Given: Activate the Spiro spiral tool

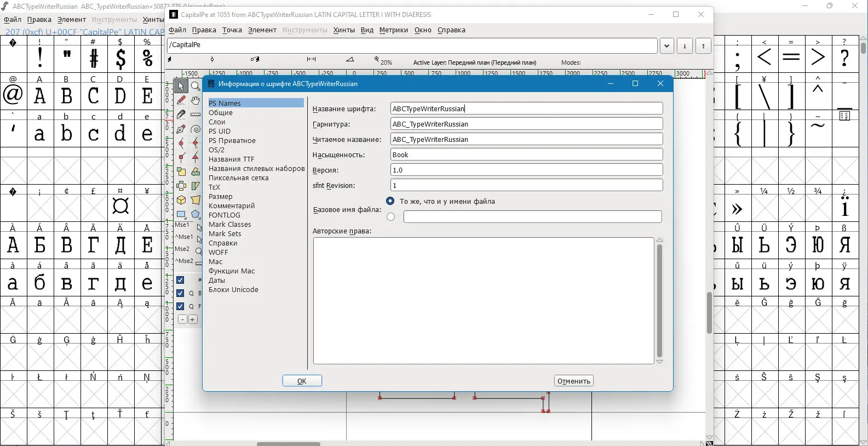Looking at the screenshot, I should [196, 129].
